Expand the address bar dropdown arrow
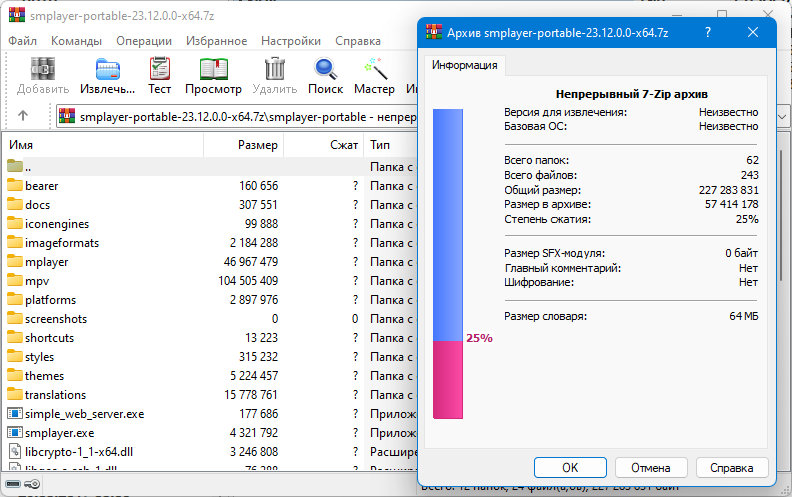 pyautogui.click(x=782, y=117)
